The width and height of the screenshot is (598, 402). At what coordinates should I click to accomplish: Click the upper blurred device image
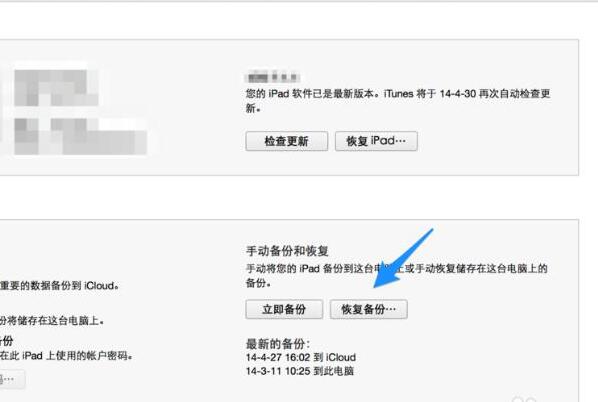coord(56,87)
